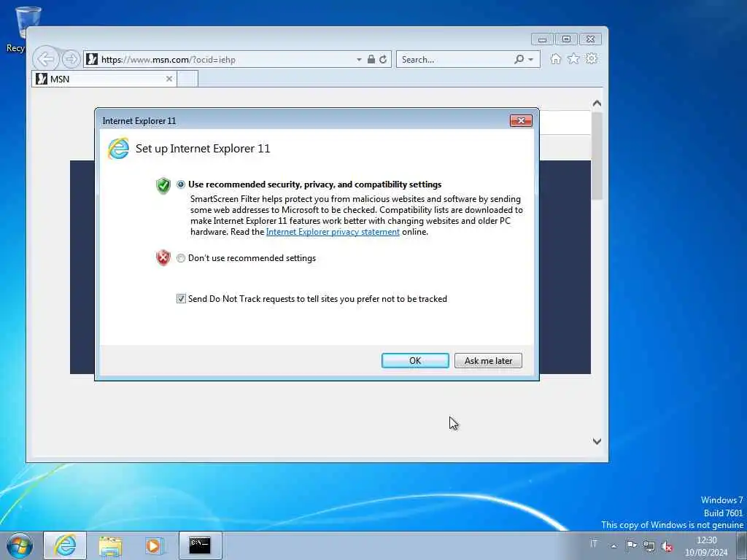Click the Ask me later button

488,360
